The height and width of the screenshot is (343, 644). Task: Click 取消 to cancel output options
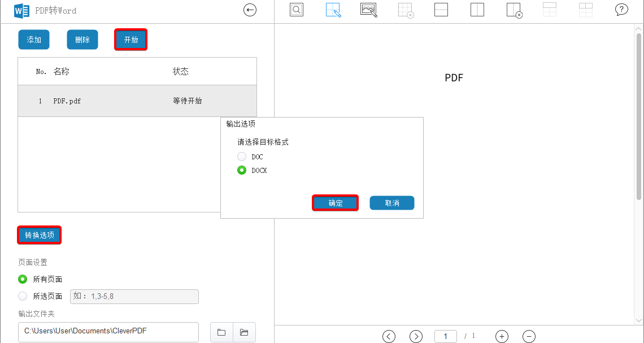391,202
